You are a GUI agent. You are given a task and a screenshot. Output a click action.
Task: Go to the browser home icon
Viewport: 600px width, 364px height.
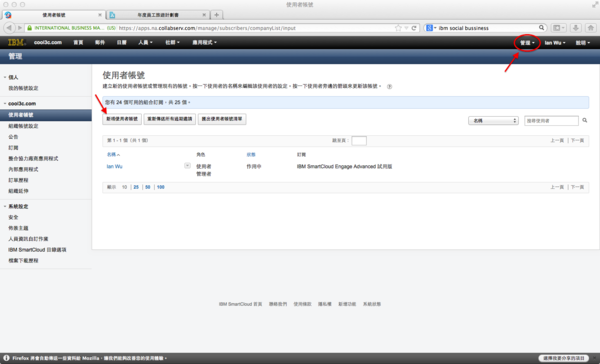(x=590, y=28)
